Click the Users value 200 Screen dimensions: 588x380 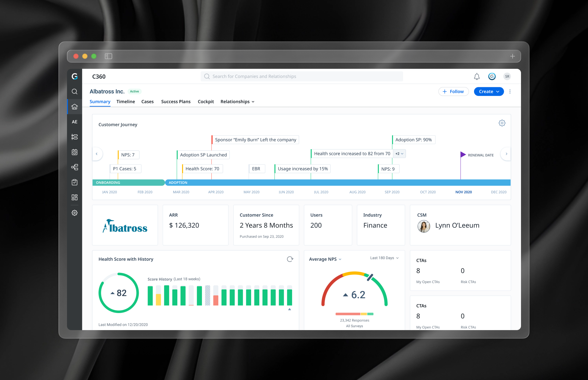point(316,225)
